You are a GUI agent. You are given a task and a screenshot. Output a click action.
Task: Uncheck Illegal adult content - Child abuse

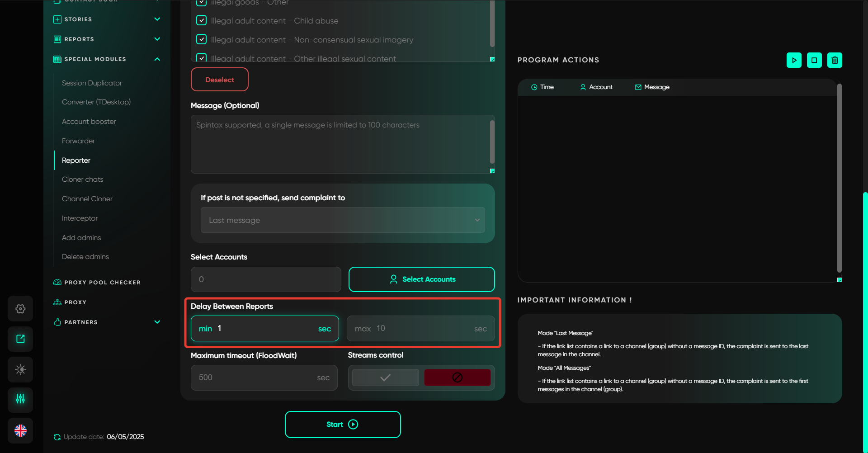click(x=202, y=21)
